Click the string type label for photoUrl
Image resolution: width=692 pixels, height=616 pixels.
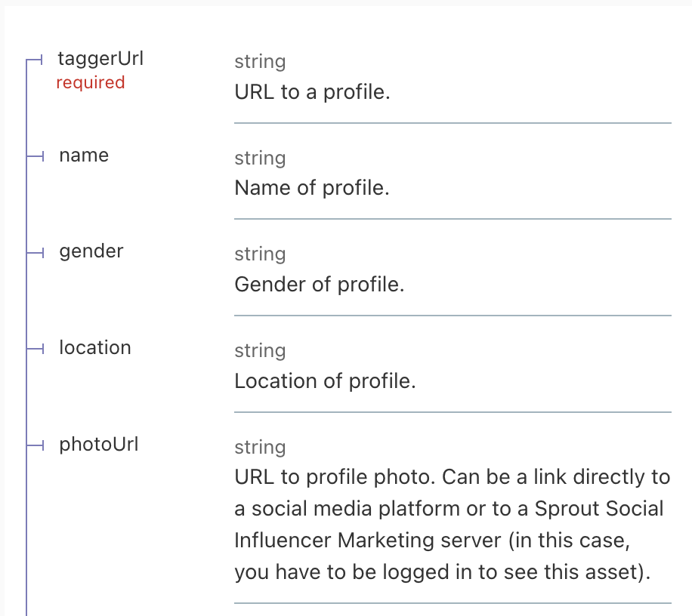260,448
